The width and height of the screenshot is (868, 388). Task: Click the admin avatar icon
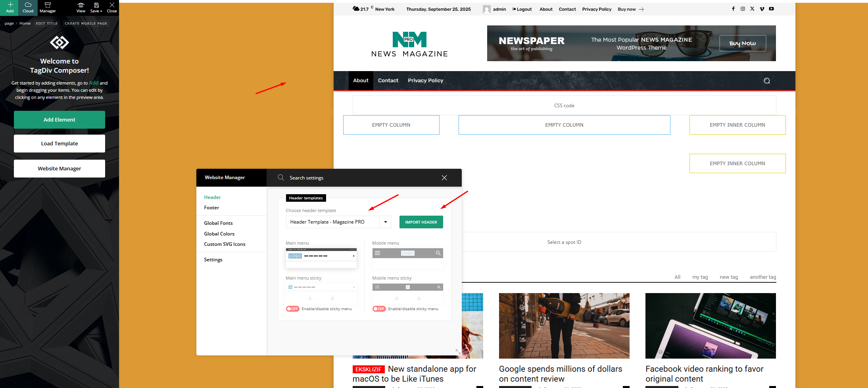(486, 9)
